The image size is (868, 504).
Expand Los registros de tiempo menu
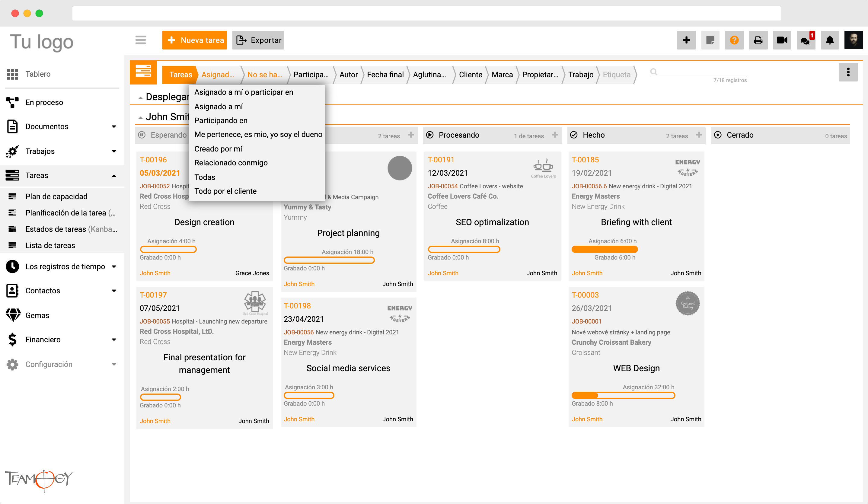pyautogui.click(x=114, y=267)
